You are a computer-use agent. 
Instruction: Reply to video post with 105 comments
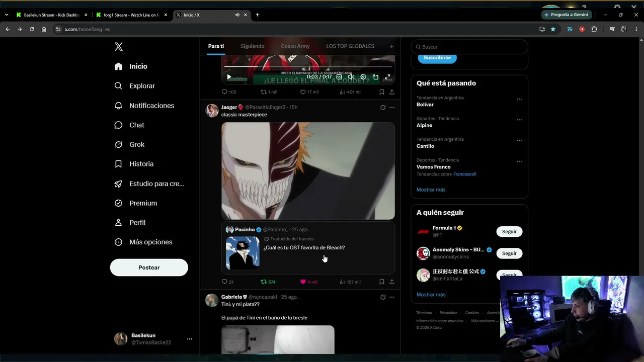[x=229, y=92]
